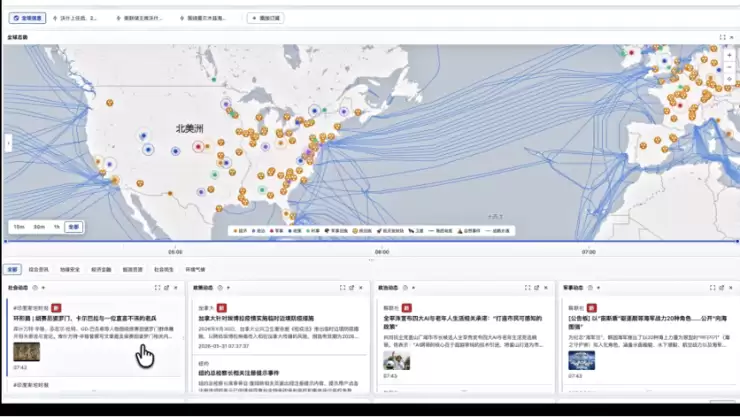Select the 1h time range
Viewport: 740px width, 417px height.
(57, 227)
